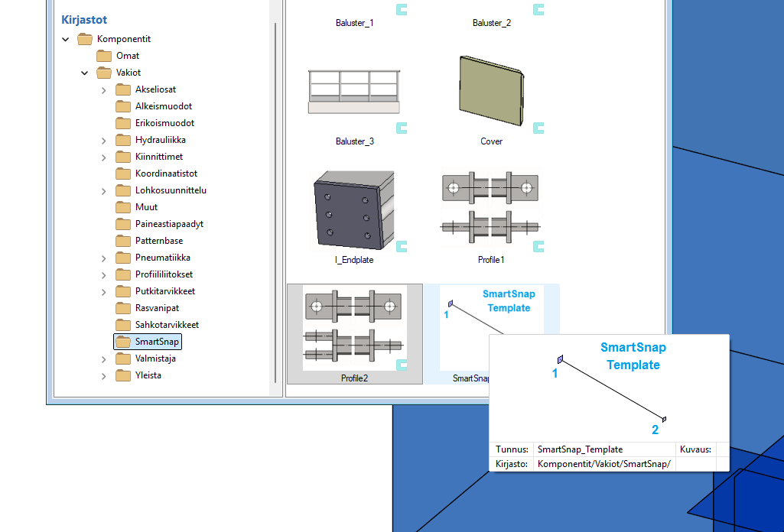Click the SmartSnap folder icon
The image size is (784, 532).
point(123,342)
